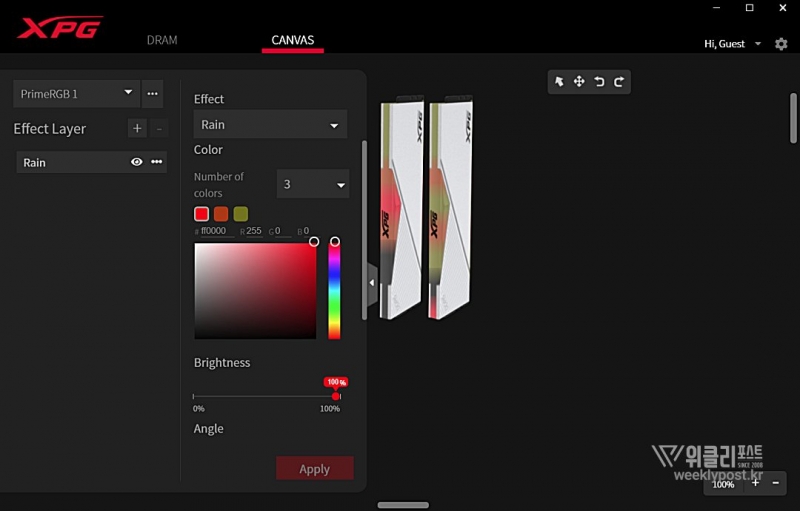Open the Number of colors dropdown
Image resolution: width=800 pixels, height=511 pixels.
(312, 184)
